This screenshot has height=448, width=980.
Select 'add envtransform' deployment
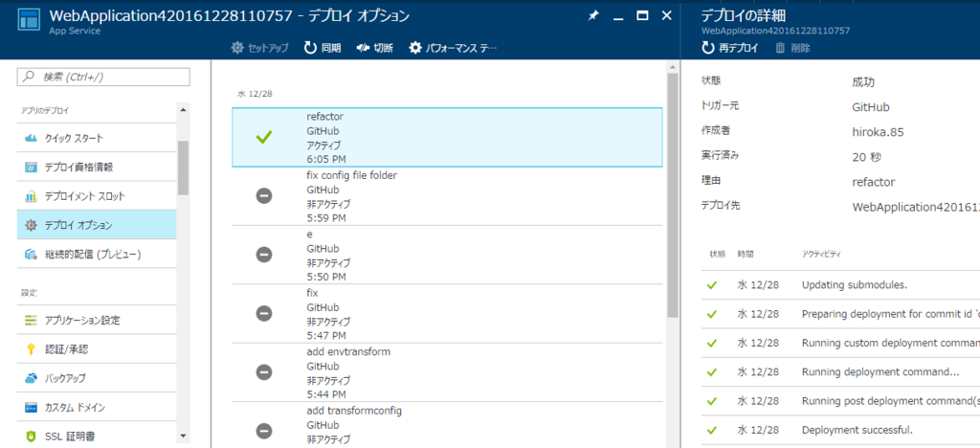click(447, 372)
